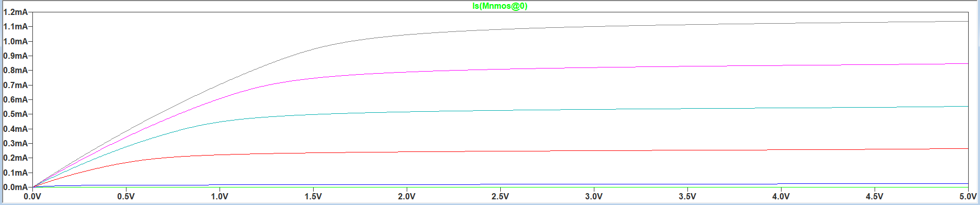Click the 0.0mA vertical axis label
This screenshot has height=205, width=980.
(x=15, y=187)
